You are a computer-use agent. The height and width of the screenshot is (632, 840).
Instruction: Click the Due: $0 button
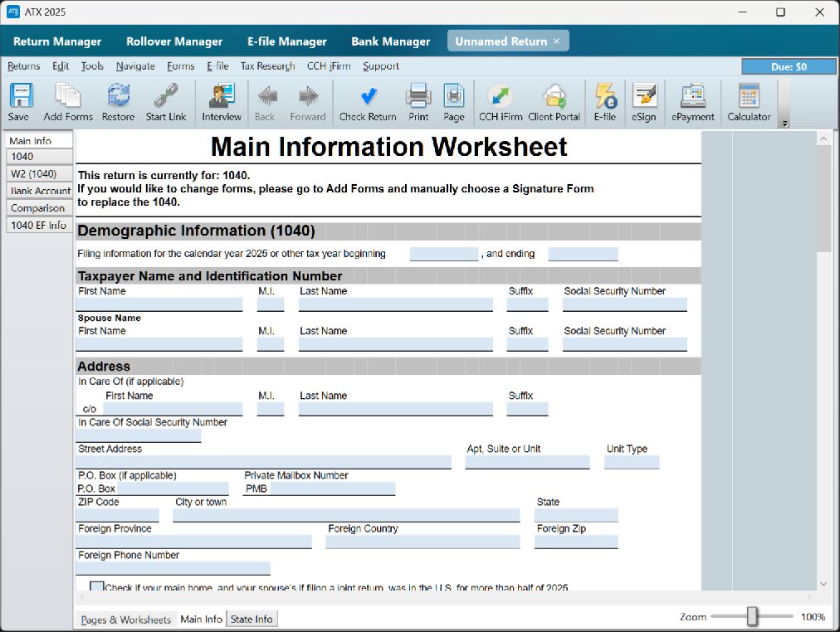(x=789, y=67)
